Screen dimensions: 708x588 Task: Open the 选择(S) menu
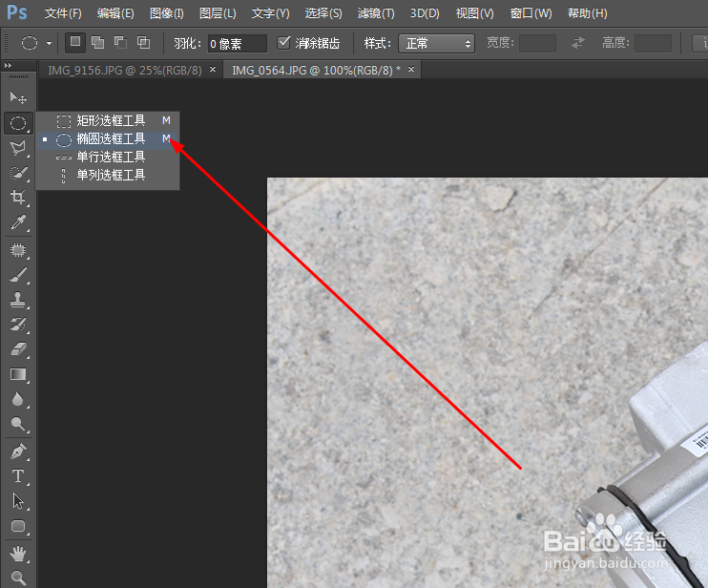click(323, 13)
